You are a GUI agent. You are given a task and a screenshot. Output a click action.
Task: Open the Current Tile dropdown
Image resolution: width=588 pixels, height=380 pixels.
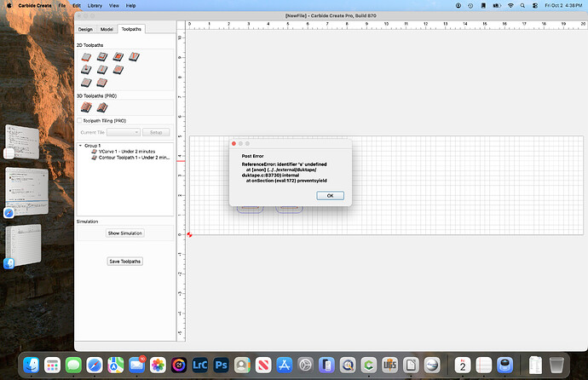click(124, 132)
